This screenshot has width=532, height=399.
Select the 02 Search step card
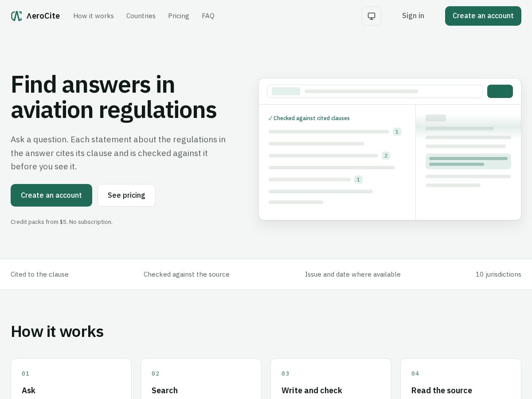(201, 379)
